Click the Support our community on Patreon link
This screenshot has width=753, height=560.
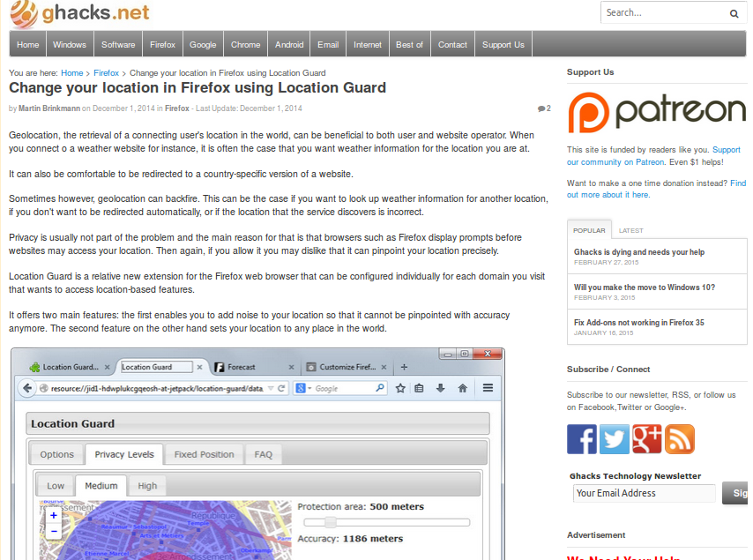coord(653,156)
